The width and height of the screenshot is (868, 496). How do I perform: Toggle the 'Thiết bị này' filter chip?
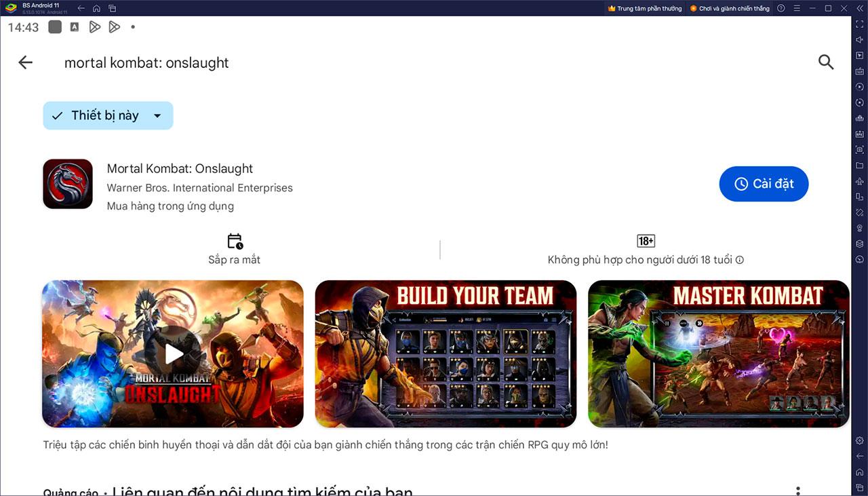point(108,115)
